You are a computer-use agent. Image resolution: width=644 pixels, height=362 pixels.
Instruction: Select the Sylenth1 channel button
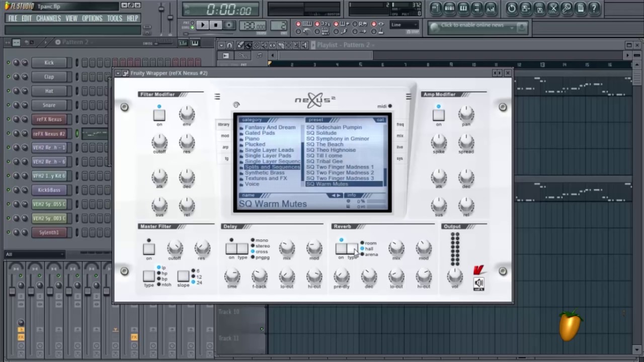point(49,233)
